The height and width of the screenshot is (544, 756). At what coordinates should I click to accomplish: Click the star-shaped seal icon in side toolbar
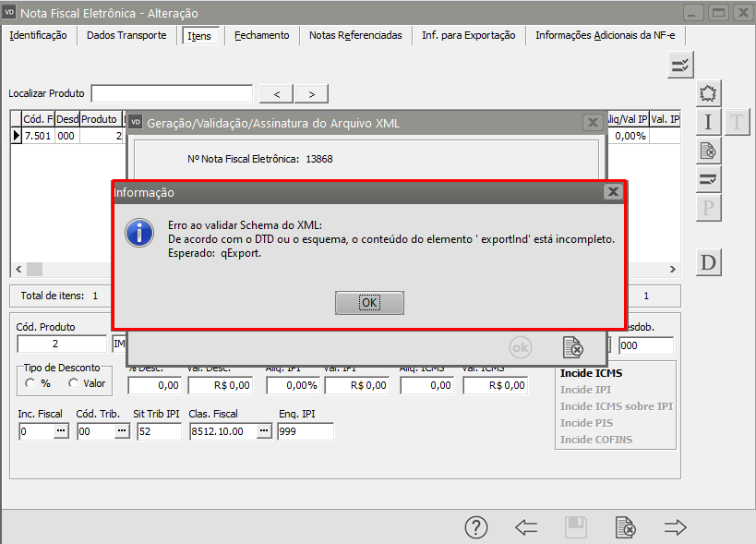click(x=708, y=93)
